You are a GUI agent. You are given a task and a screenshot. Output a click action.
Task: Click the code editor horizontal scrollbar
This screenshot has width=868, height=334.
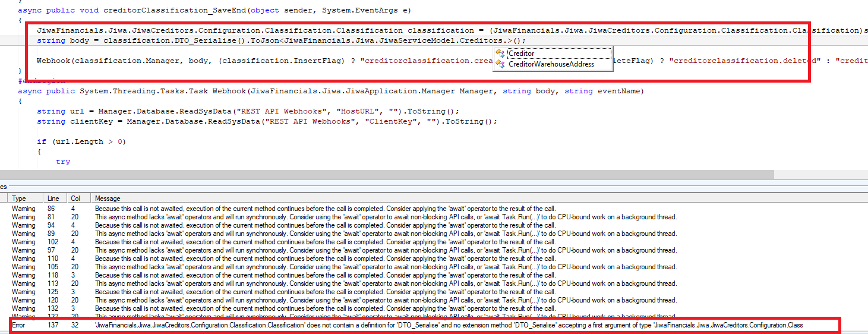[386, 174]
